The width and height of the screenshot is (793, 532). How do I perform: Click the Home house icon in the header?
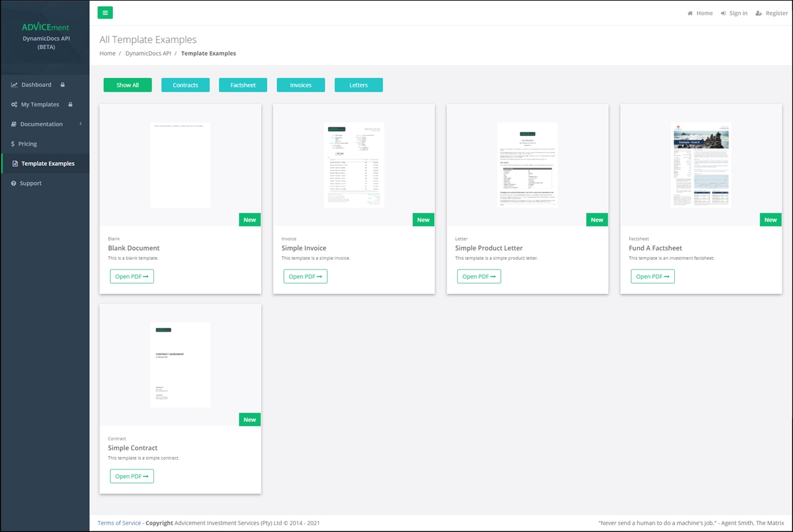point(690,13)
